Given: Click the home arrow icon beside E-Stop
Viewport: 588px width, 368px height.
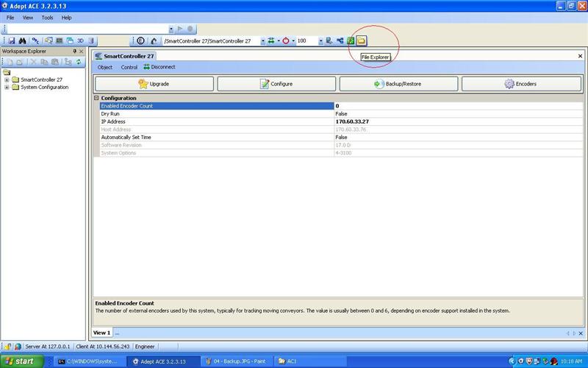Looking at the screenshot, I should pyautogui.click(x=154, y=41).
